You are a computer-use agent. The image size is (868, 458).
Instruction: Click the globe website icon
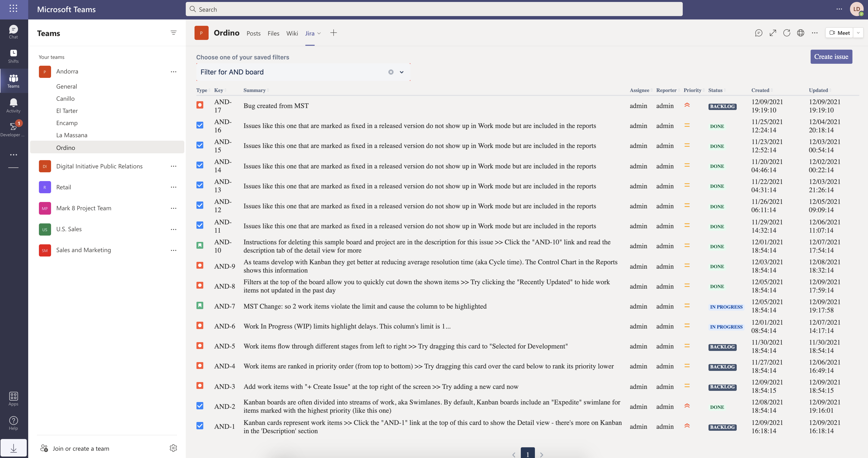pos(801,33)
